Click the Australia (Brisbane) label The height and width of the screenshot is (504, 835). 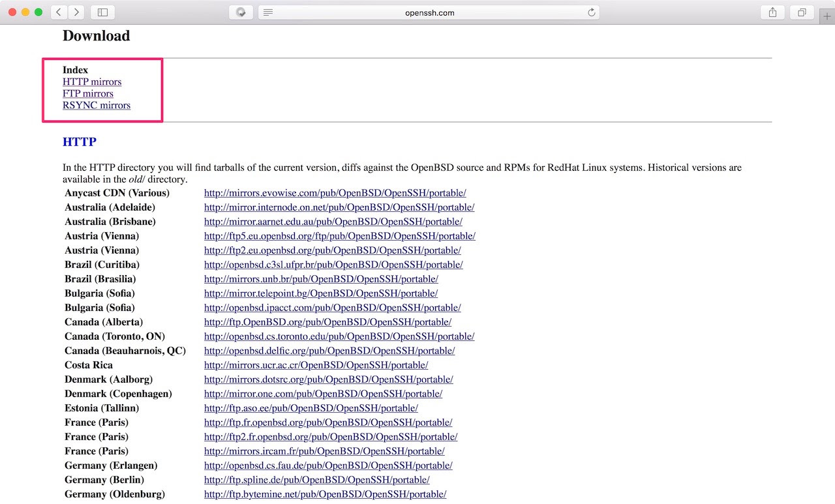pos(110,222)
